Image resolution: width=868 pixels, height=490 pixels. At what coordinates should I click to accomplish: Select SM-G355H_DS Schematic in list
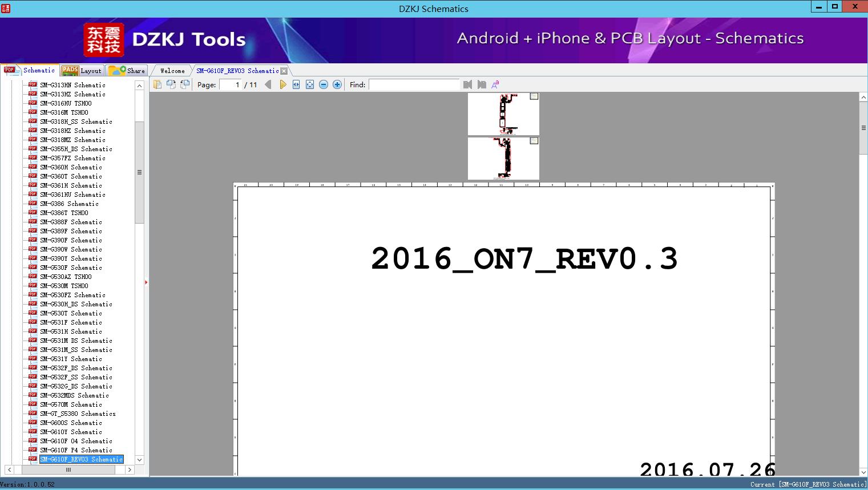click(76, 149)
